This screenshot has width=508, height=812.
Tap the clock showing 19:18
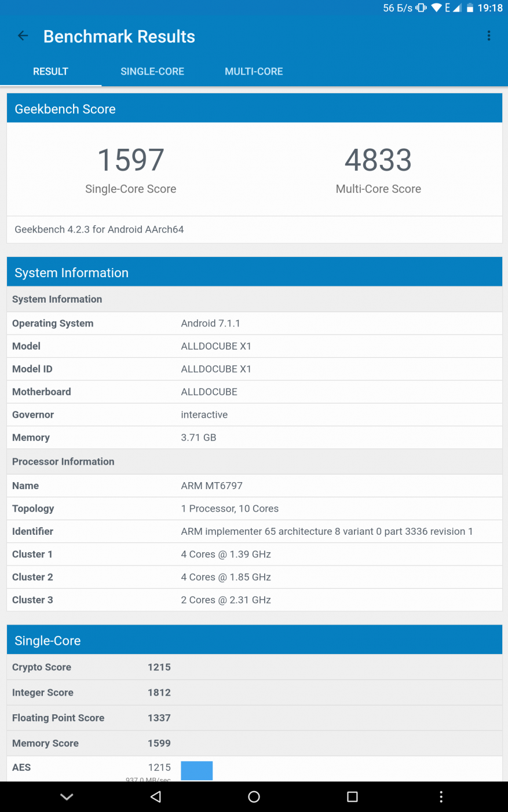[x=490, y=8]
